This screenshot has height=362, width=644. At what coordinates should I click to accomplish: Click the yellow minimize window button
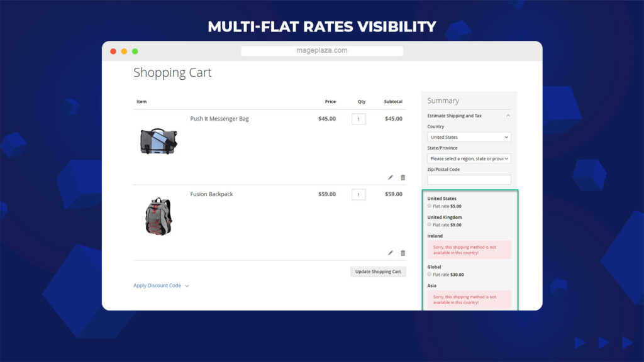tap(124, 52)
